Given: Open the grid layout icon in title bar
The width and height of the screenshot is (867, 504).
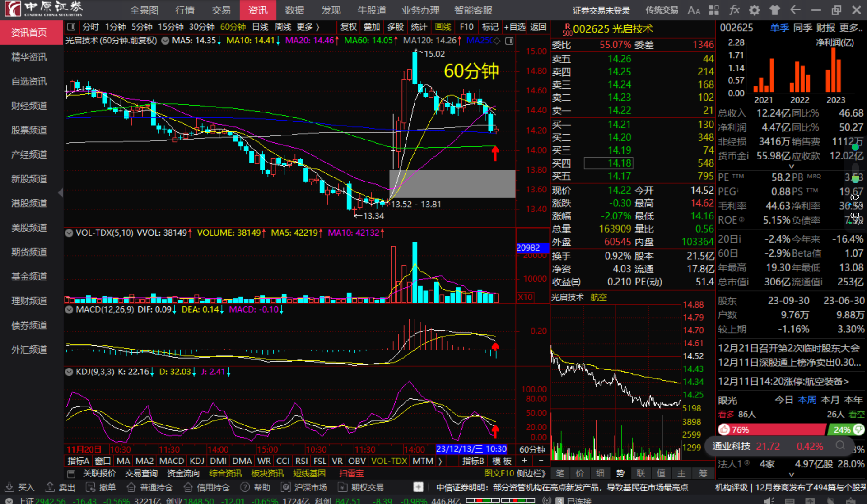Looking at the screenshot, I should 714,10.
